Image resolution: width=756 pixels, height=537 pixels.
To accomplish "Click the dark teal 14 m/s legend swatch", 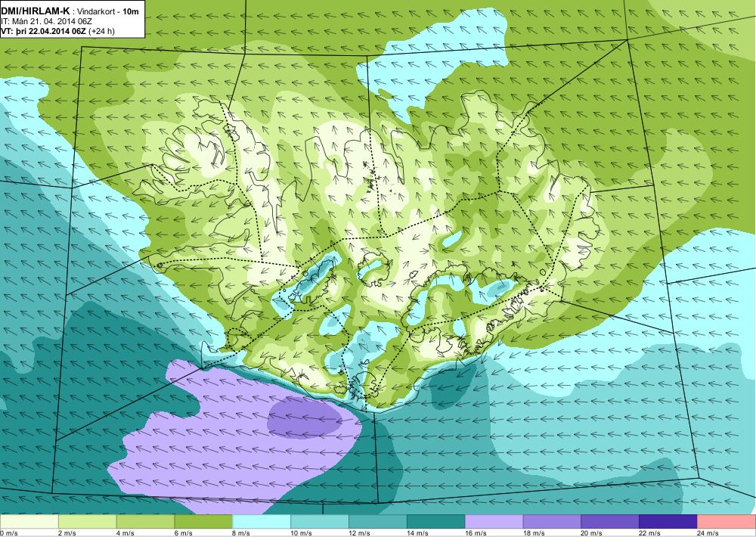I will pyautogui.click(x=436, y=522).
